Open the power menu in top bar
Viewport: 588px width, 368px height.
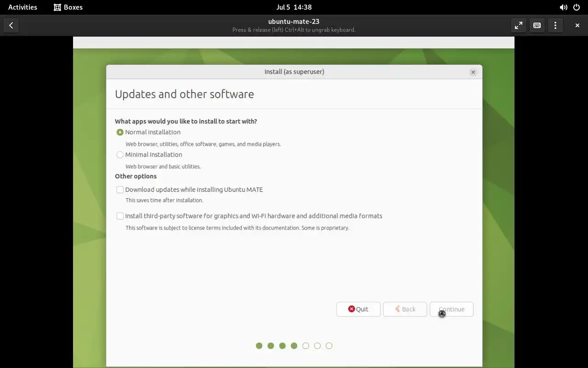pyautogui.click(x=577, y=7)
